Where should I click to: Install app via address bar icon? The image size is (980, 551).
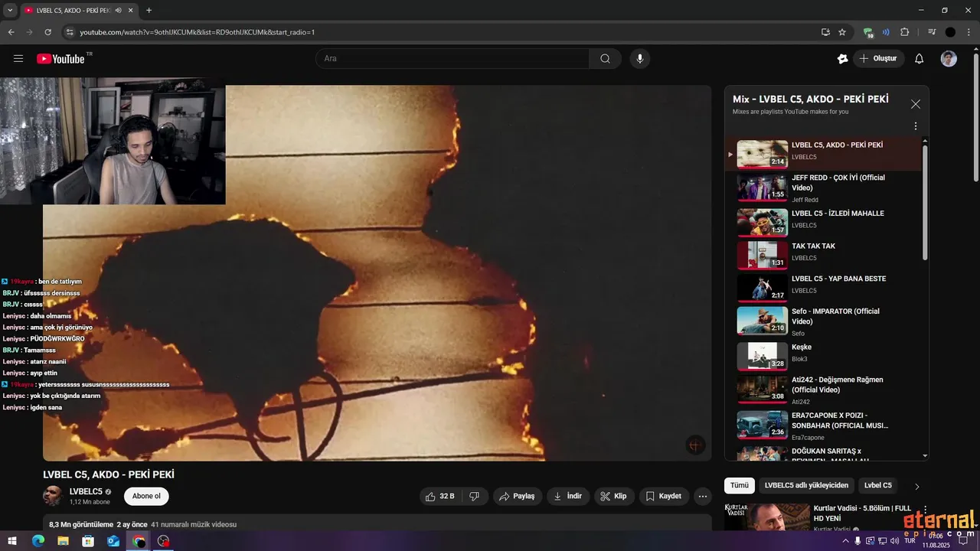[x=825, y=32]
